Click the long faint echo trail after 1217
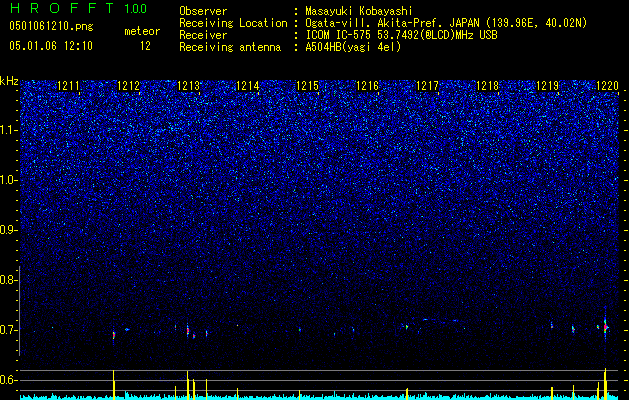Screen dimensions: 629x400 click(x=441, y=320)
